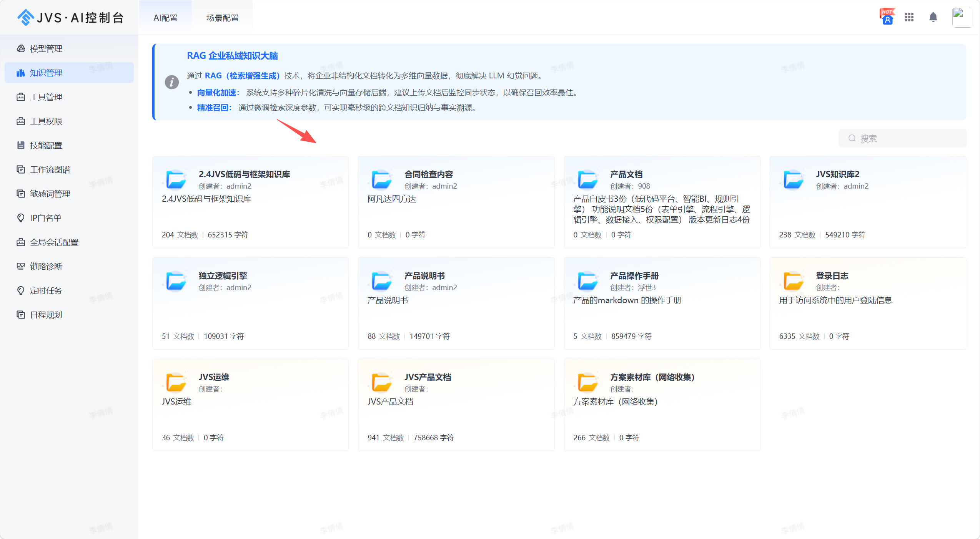Select 定时任务 menu label

pyautogui.click(x=46, y=291)
